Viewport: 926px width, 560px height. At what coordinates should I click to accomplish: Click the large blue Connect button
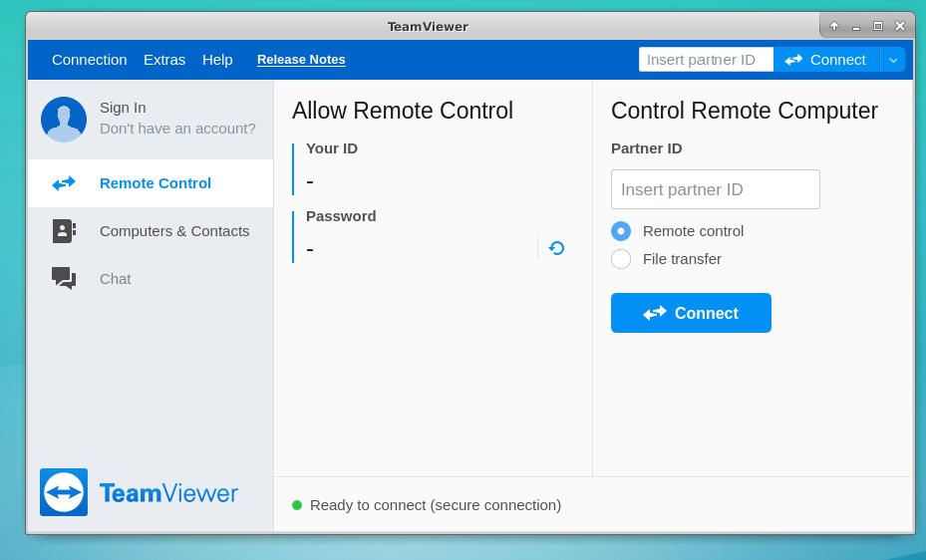click(x=691, y=313)
